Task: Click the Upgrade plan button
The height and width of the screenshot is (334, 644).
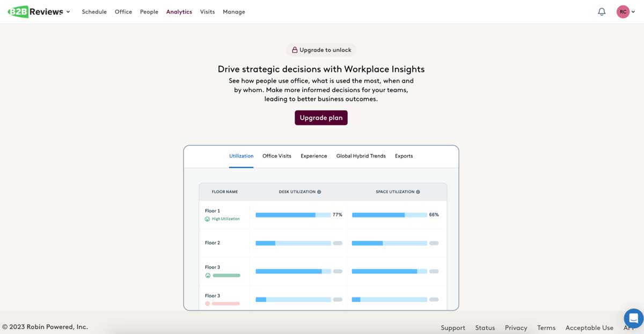Action: [321, 118]
